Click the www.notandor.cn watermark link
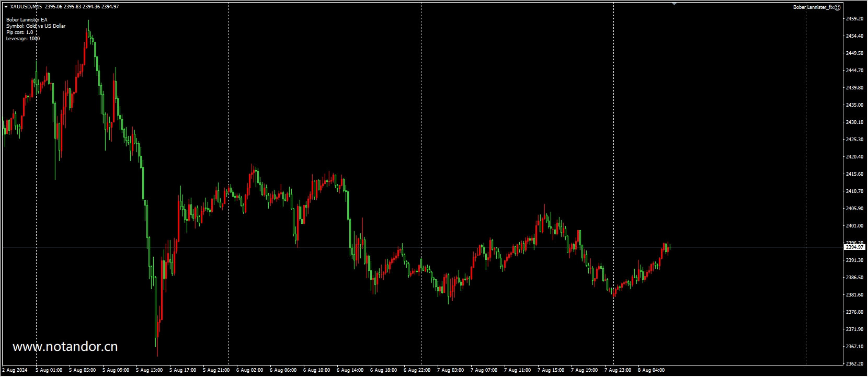The width and height of the screenshot is (868, 377). (65, 347)
